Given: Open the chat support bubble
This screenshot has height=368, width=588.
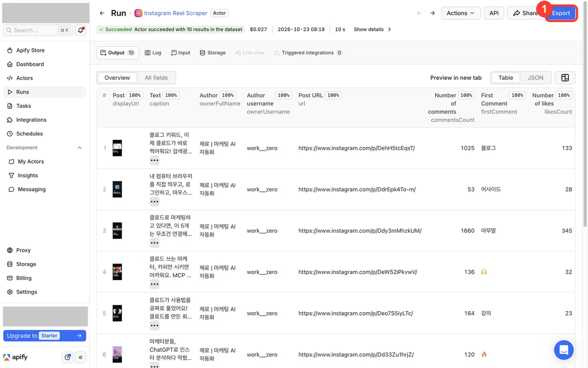Looking at the screenshot, I should (x=563, y=350).
